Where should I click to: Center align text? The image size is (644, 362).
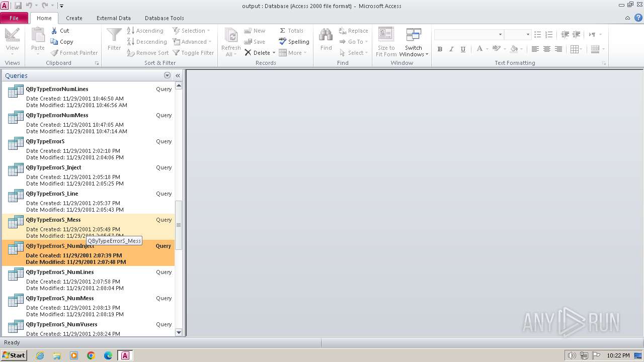[x=546, y=49]
